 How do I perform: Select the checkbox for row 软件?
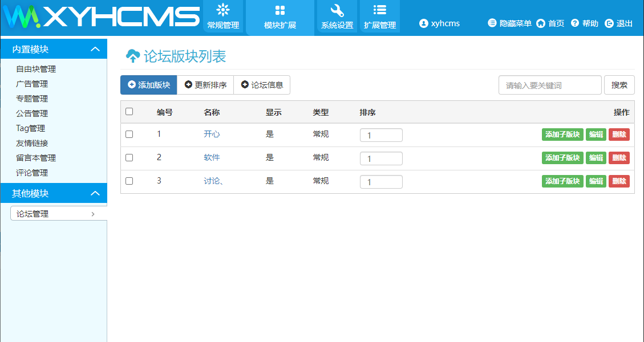coord(129,157)
